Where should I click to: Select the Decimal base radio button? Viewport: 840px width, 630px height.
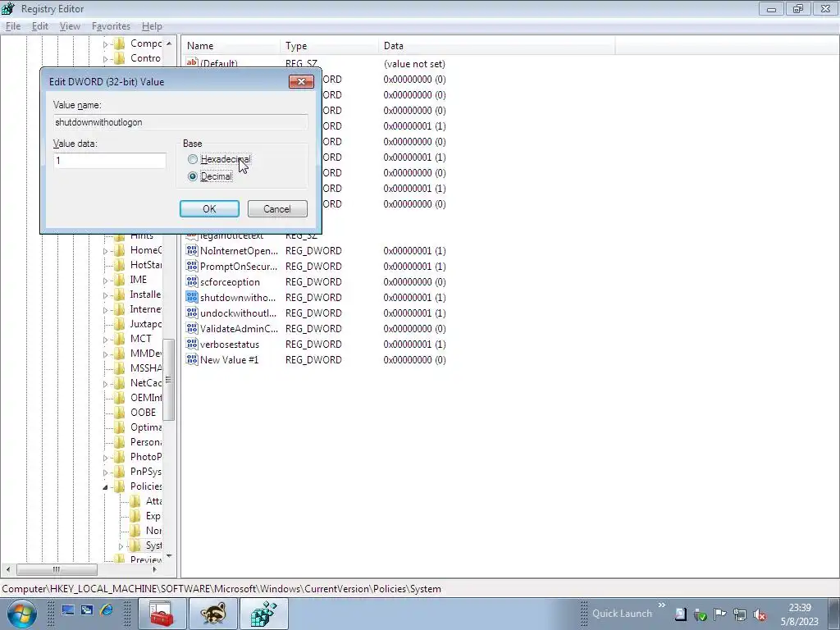click(192, 176)
